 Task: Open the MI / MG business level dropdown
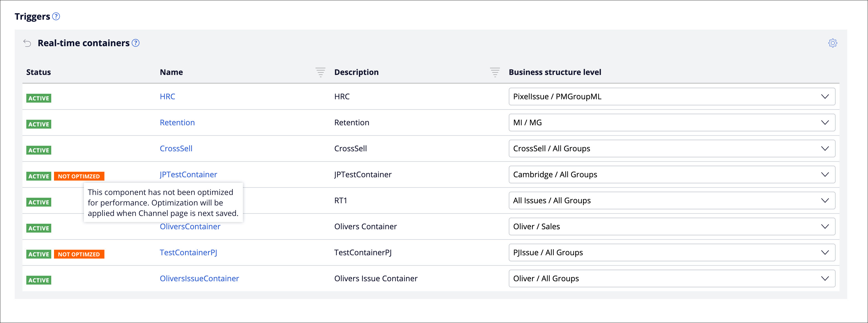pos(672,123)
